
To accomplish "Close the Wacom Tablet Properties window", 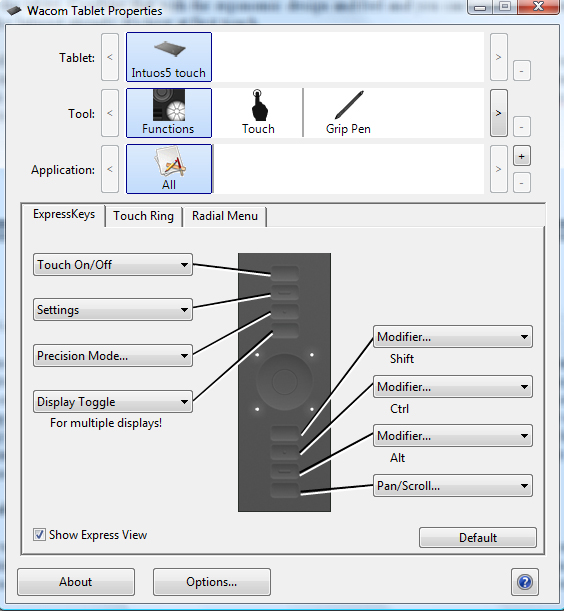I will coord(539,7).
